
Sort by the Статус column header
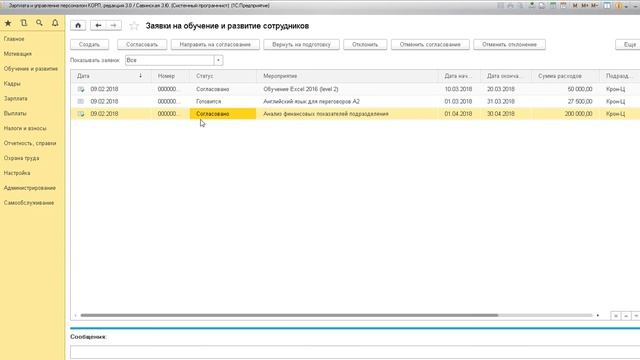pos(223,76)
